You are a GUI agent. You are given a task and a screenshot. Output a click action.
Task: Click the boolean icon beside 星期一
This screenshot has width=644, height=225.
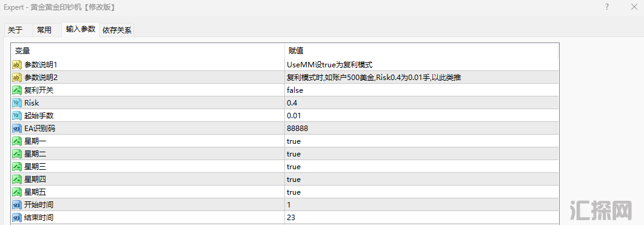coord(17,141)
